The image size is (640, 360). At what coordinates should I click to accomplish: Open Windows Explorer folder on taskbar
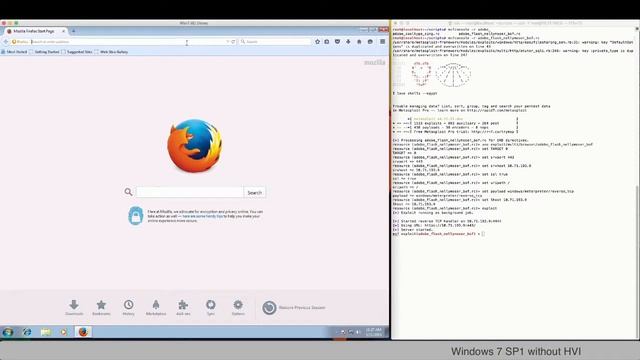point(46,332)
